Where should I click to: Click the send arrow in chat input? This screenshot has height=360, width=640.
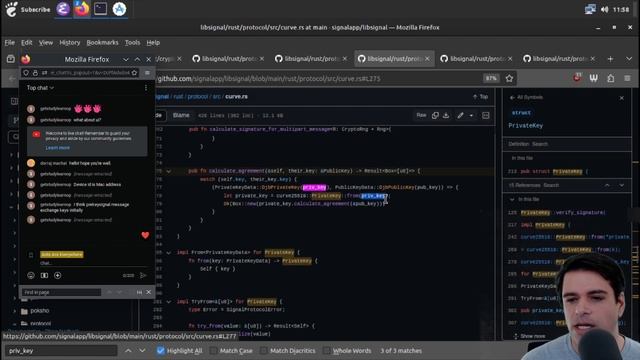143,276
